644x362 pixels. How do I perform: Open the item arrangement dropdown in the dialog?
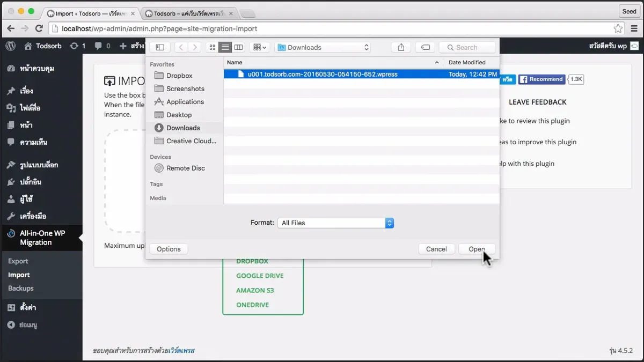(259, 47)
